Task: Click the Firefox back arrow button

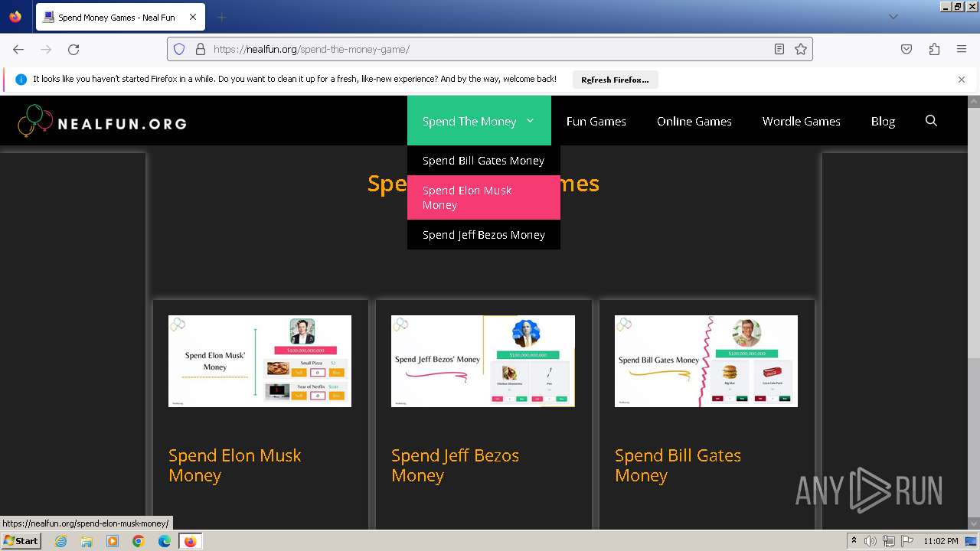Action: (x=18, y=49)
